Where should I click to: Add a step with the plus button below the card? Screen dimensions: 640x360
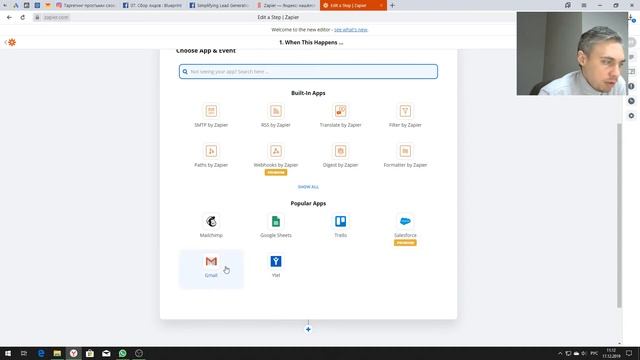[308, 329]
